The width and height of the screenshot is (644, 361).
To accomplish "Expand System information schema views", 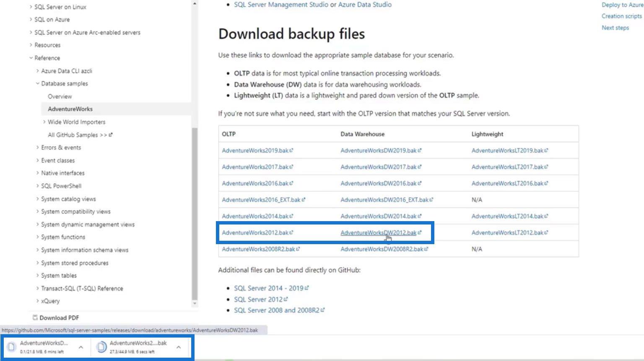I will [x=37, y=250].
